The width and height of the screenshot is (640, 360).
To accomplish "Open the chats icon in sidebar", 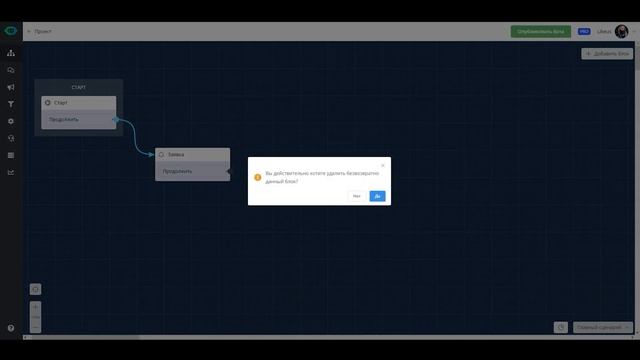I will (x=11, y=70).
